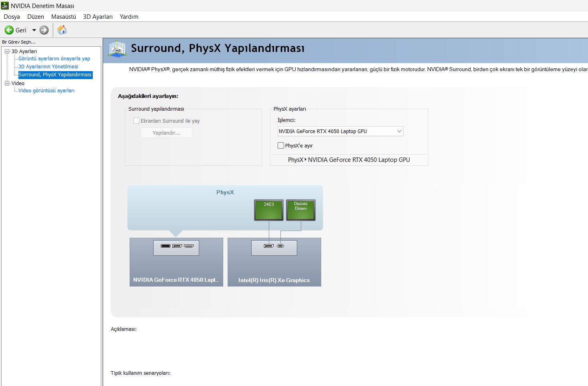Click the PhysX ayarları group label
This screenshot has width=588, height=386.
pyautogui.click(x=290, y=109)
